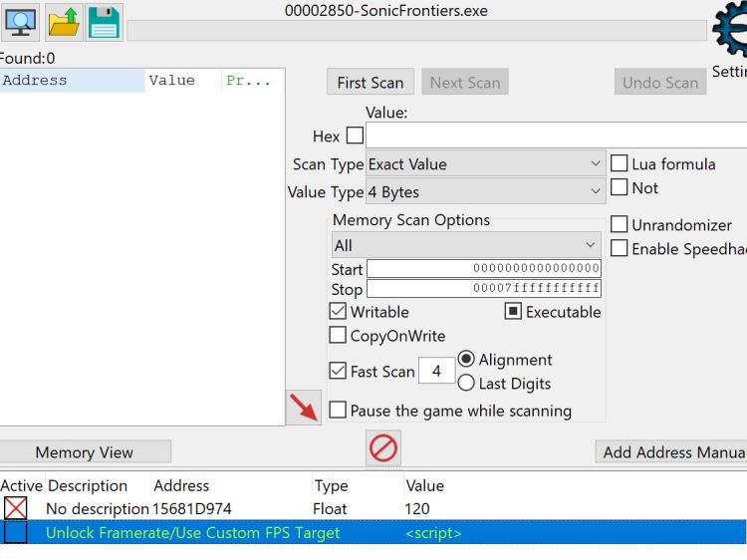Open Cheat Engine settings gear icon
This screenshot has height=560, width=747.
click(732, 30)
